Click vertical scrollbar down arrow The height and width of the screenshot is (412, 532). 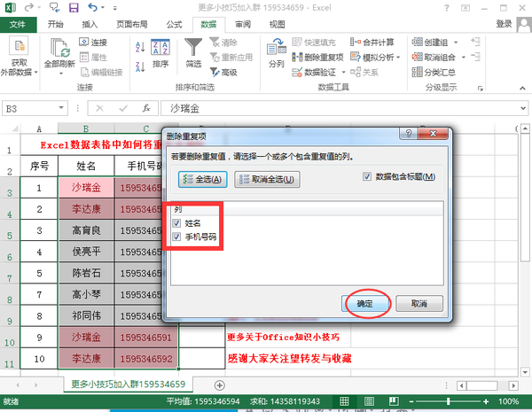click(x=525, y=372)
